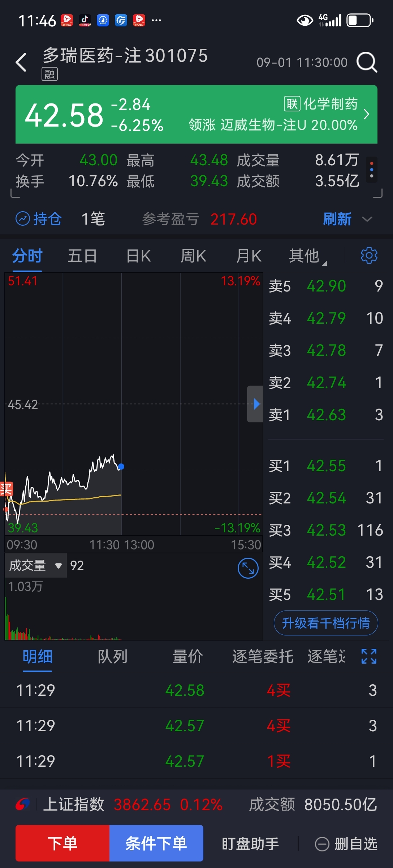Select 买5 price 42.51
This screenshot has width=393, height=868.
pos(326,595)
